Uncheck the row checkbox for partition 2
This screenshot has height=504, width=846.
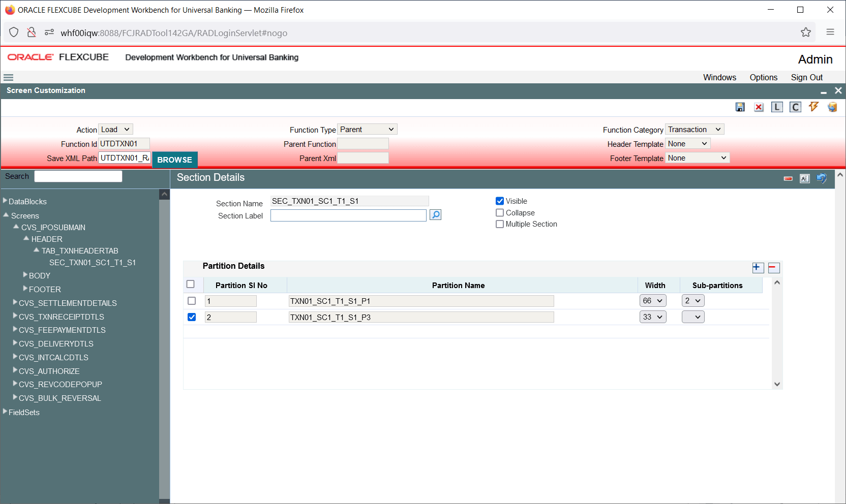(192, 317)
